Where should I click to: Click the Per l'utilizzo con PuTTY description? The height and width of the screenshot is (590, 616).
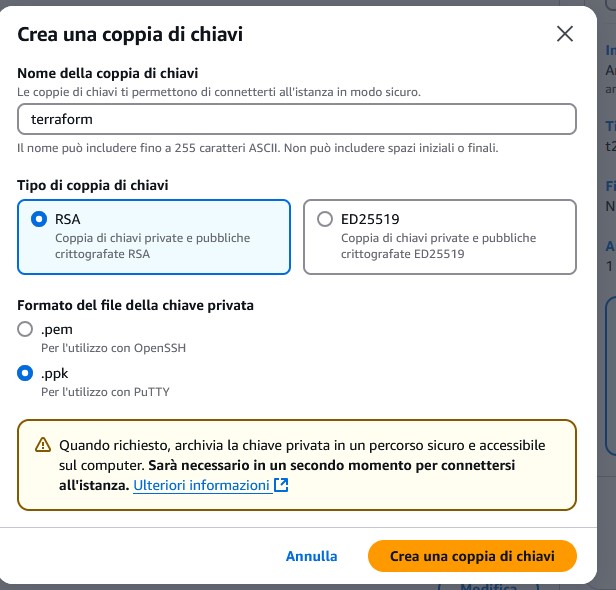[105, 392]
